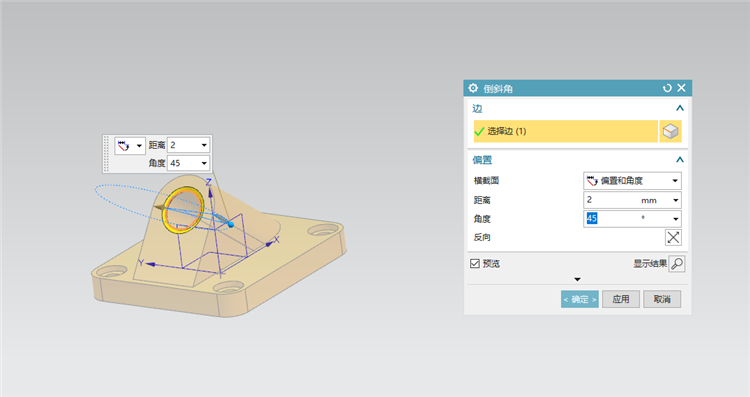The image size is (750, 397).
Task: Click the 应用 button
Action: pos(621,299)
